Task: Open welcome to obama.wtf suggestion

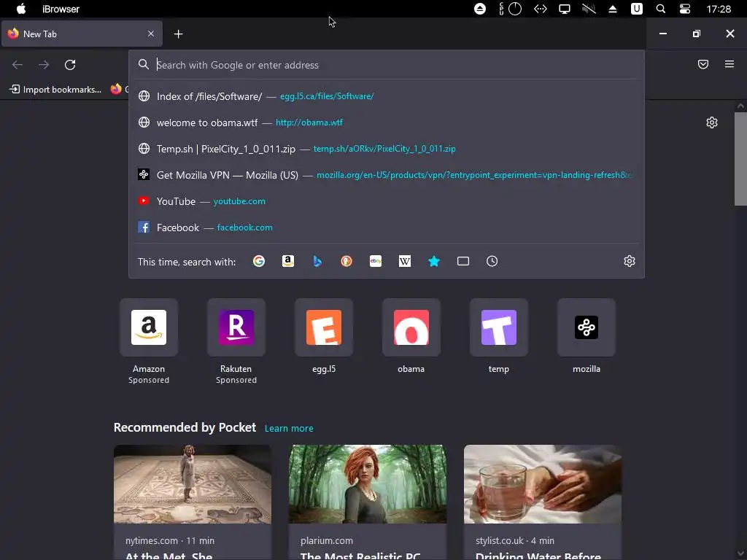Action: point(387,122)
